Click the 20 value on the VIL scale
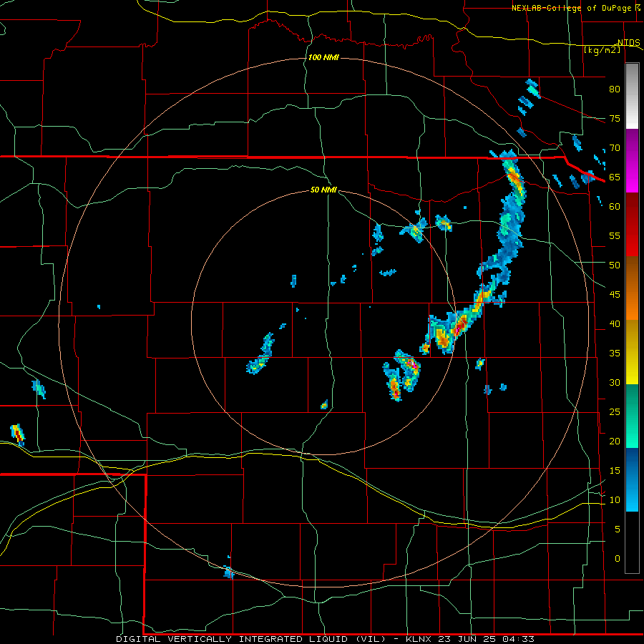Viewport: 644px width, 644px height. [x=615, y=441]
